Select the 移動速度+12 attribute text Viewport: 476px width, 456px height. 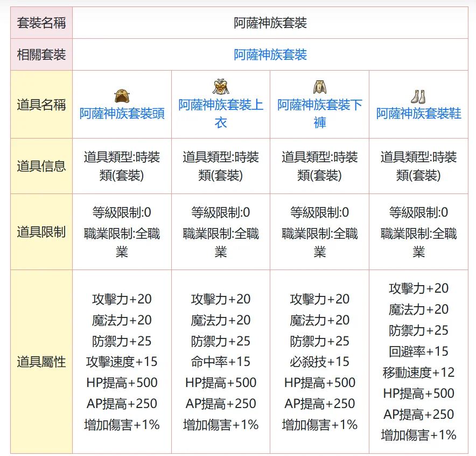(418, 372)
